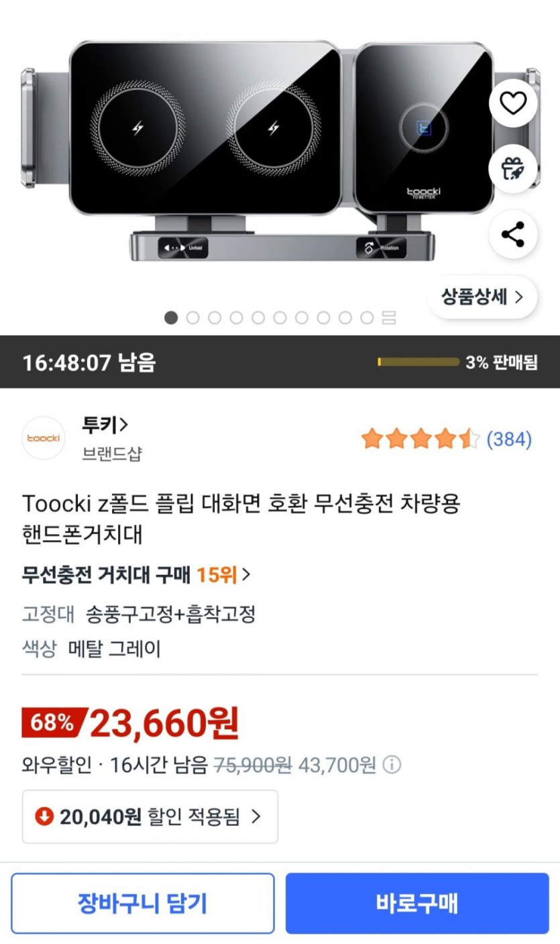Viewport: 560px width, 944px height.
Task: Click the star rating icons
Action: click(421, 439)
